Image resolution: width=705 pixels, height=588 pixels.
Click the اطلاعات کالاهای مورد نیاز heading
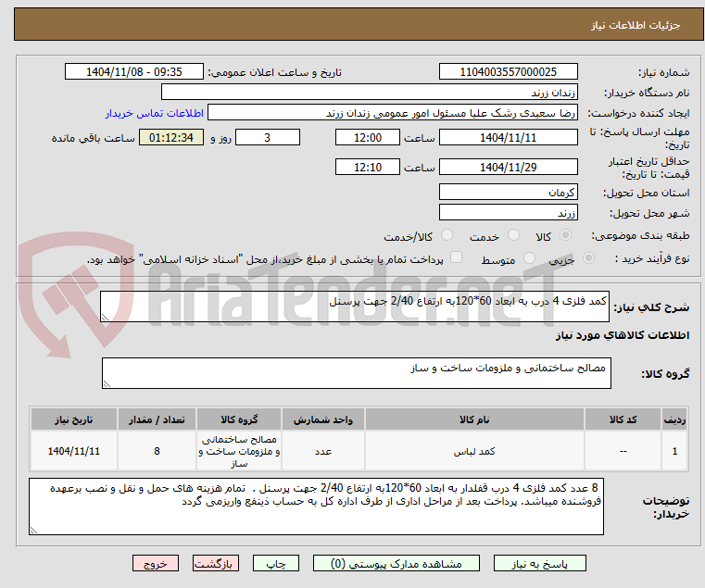[x=623, y=335]
